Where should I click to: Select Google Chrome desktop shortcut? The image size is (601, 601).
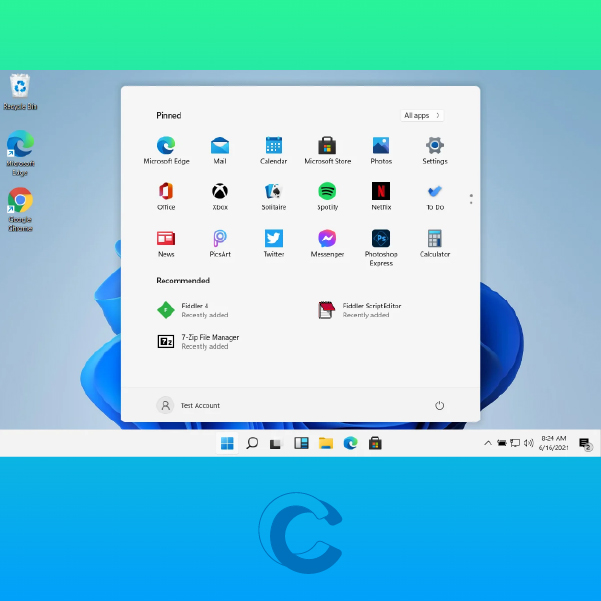(x=20, y=210)
